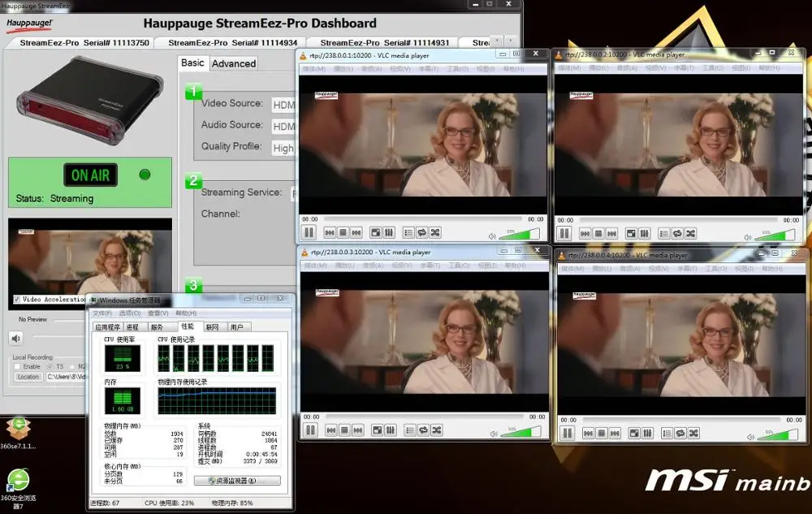Toggle the Video Acceleration checkbox
The image size is (812, 514).
16,299
